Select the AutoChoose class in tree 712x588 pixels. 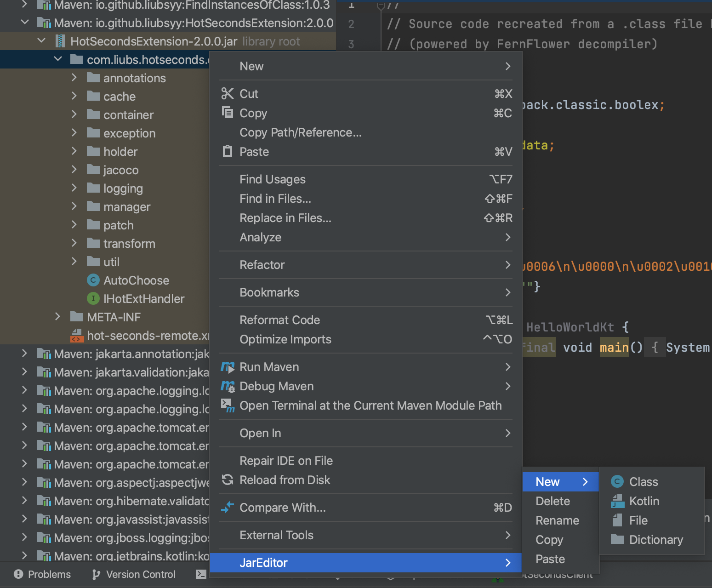[136, 280]
